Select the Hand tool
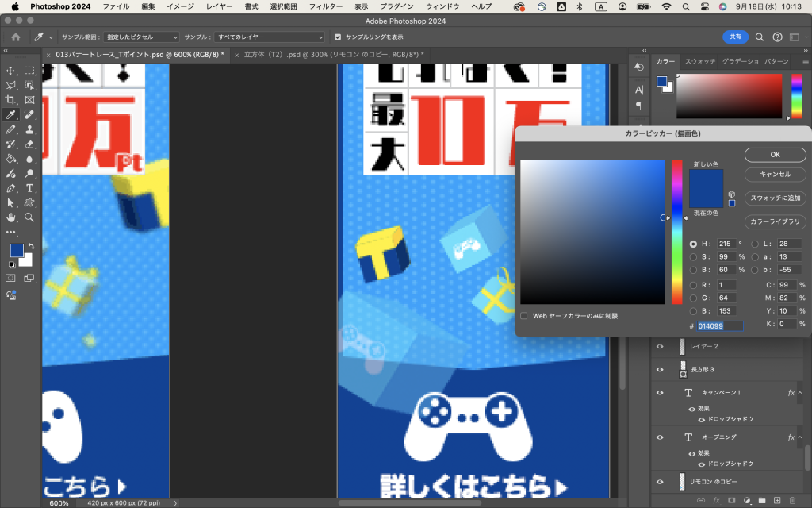The width and height of the screenshot is (812, 508). click(11, 217)
